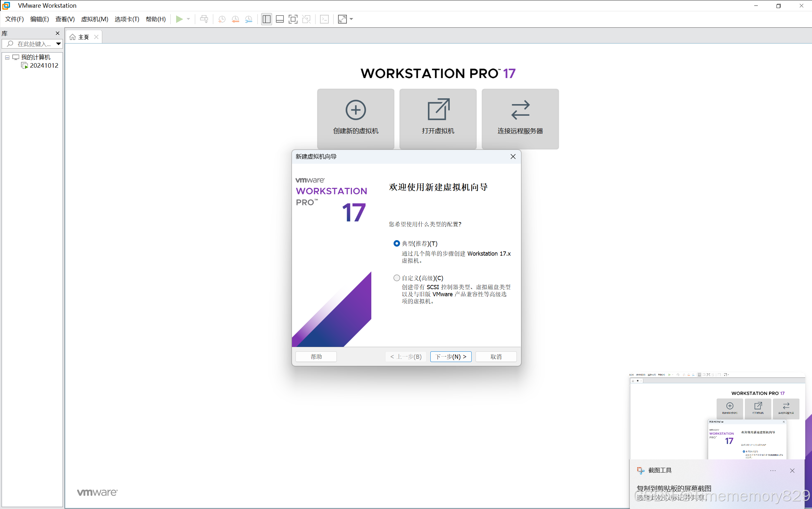Toggle the thumbnail bar view icon

coord(280,19)
